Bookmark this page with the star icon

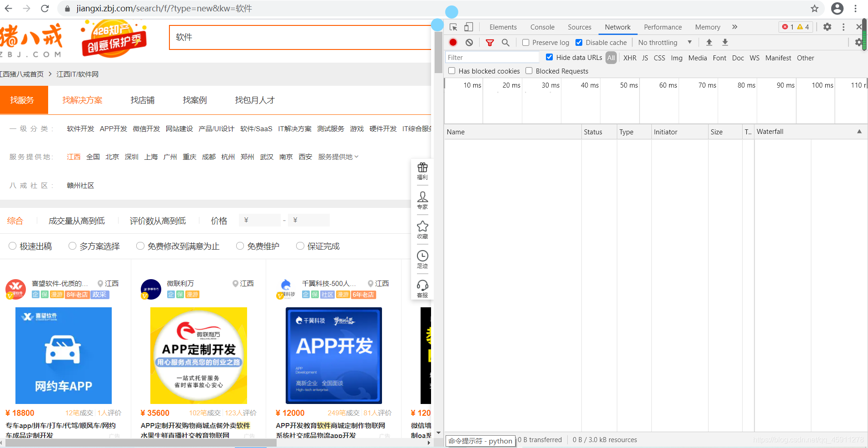pyautogui.click(x=814, y=9)
